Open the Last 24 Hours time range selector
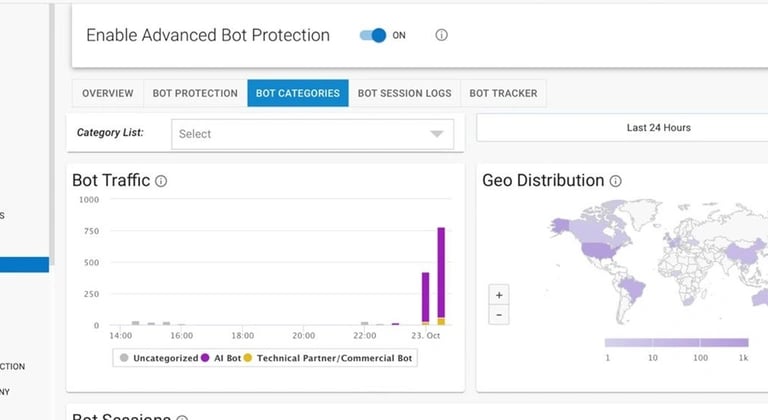Image resolution: width=768 pixels, height=420 pixels. 658,128
